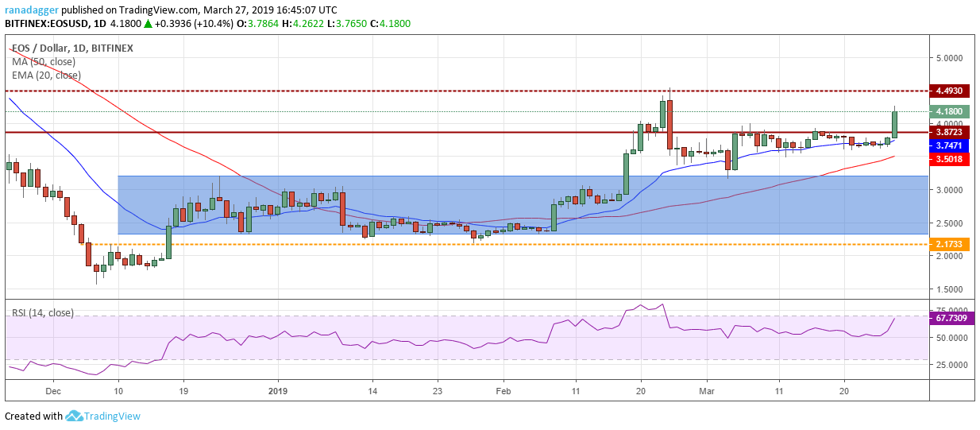
Task: Click the 3.7471 EMA value label
Action: [x=949, y=146]
